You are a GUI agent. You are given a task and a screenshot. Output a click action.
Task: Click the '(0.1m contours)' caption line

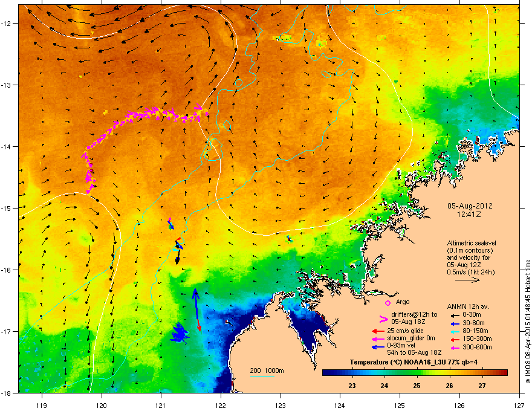(470, 251)
